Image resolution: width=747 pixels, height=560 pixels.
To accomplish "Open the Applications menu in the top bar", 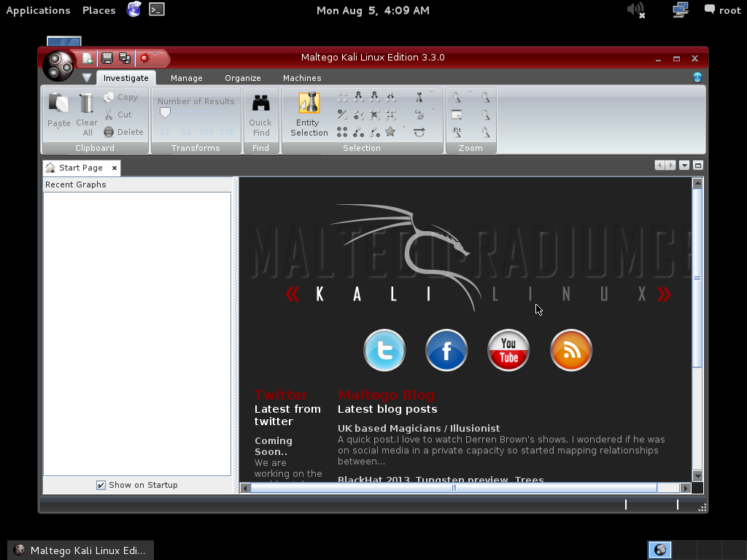I will tap(38, 10).
